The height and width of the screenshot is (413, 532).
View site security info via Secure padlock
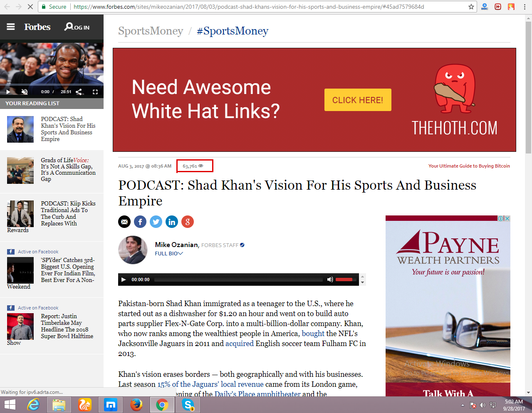click(x=54, y=7)
